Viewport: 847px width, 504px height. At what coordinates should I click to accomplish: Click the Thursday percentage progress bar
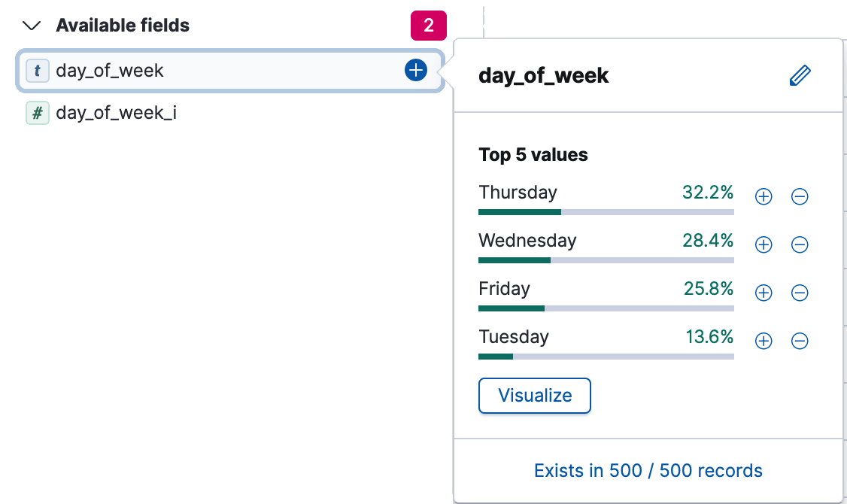point(606,212)
